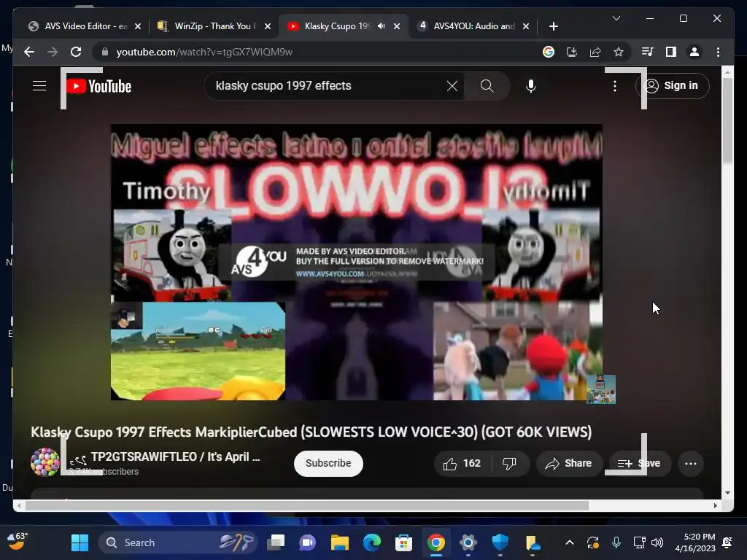Click the horizontal scrollbar right arrow
Image resolution: width=747 pixels, height=560 pixels.
click(x=715, y=506)
